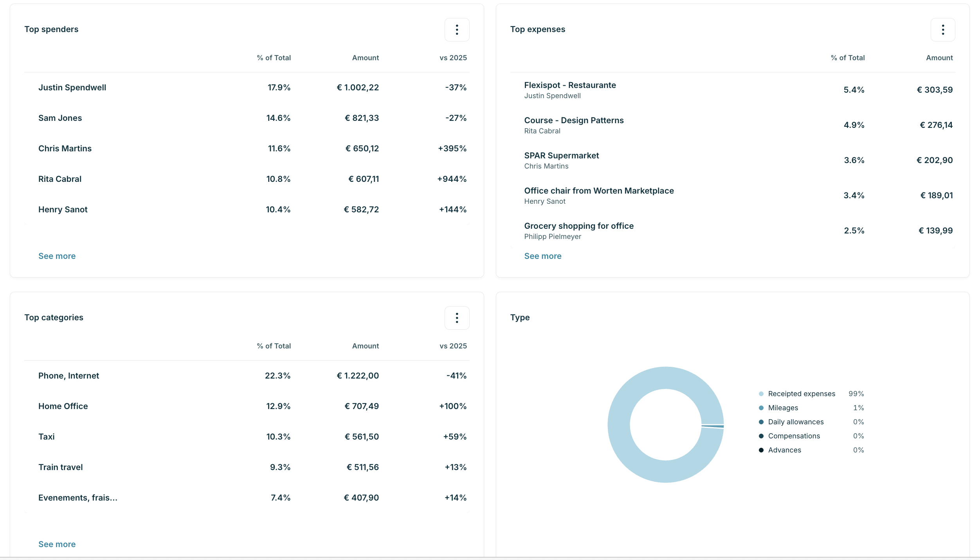Select Chris Martins in Top spenders
The width and height of the screenshot is (980, 560).
(x=247, y=149)
